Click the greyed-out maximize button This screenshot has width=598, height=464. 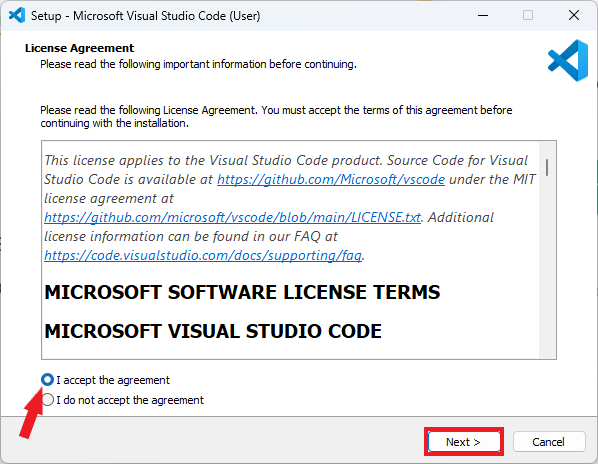(528, 16)
